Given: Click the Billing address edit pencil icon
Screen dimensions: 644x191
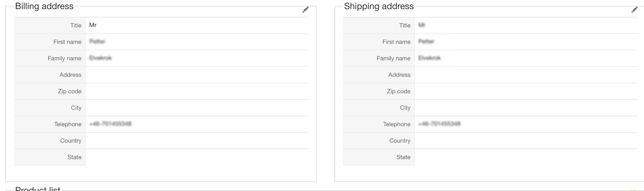Looking at the screenshot, I should tap(305, 10).
